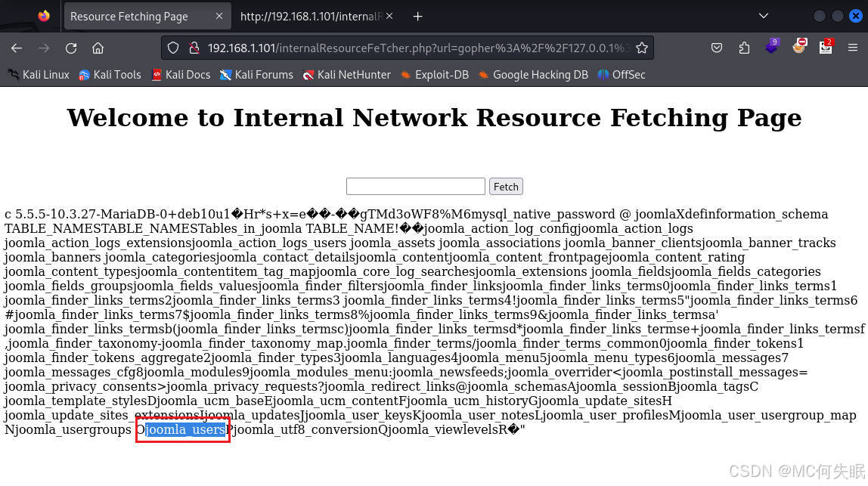Open Kali NetHunter bookmark
868x486 pixels.
click(347, 75)
